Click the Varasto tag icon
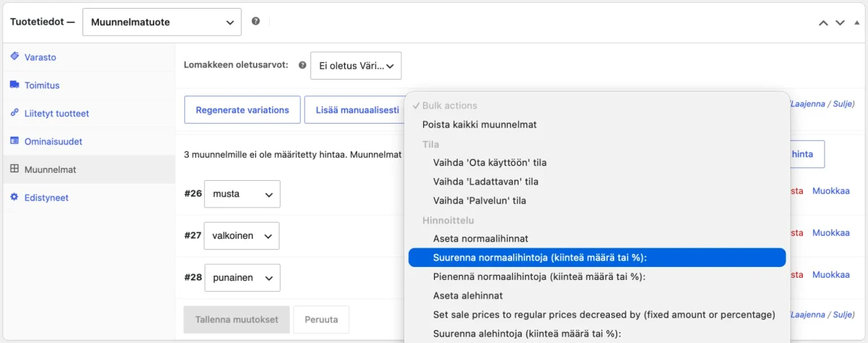Image resolution: width=868 pixels, height=343 pixels. pos(14,56)
